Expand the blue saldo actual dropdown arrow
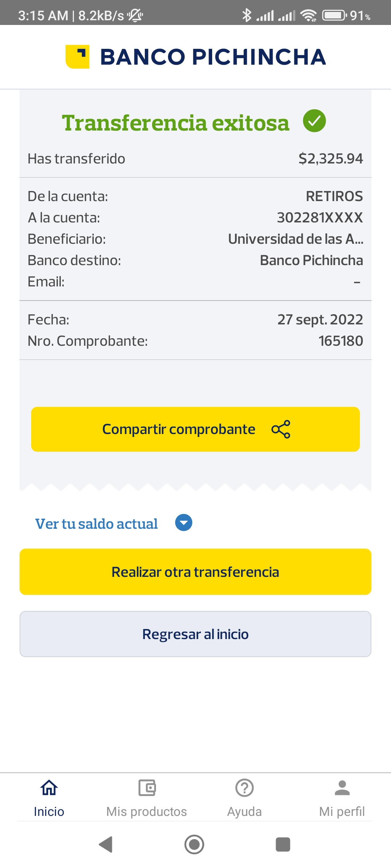Viewport: 391px width, 868px height. click(x=184, y=523)
